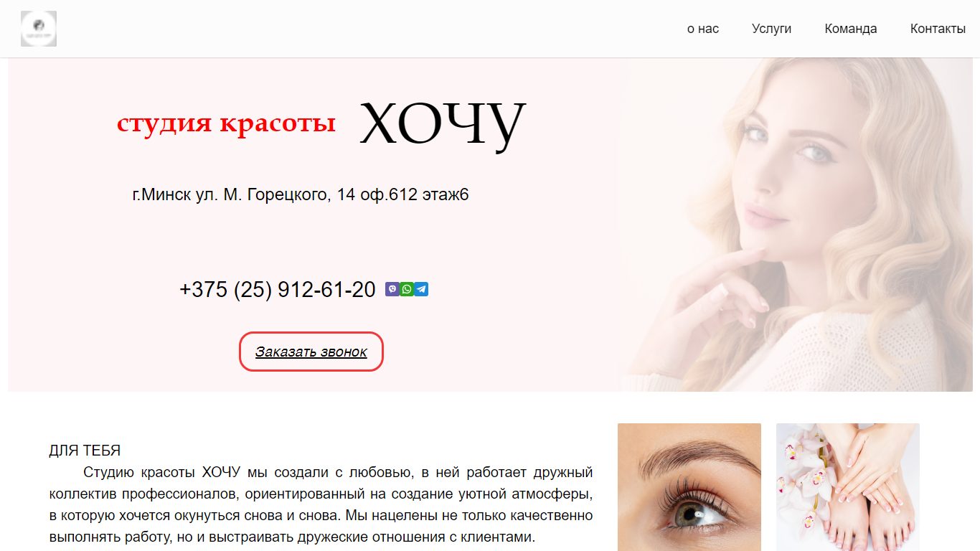Click the paragraph starting «Студию красоты ХОЧУ мы создали»
Image resolution: width=980 pixels, height=551 pixels.
pyautogui.click(x=321, y=504)
